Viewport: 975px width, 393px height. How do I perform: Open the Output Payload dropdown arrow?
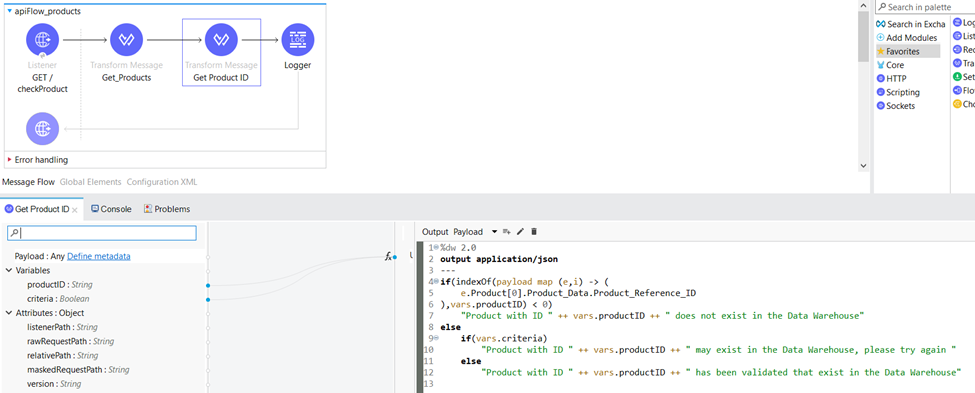tap(494, 231)
